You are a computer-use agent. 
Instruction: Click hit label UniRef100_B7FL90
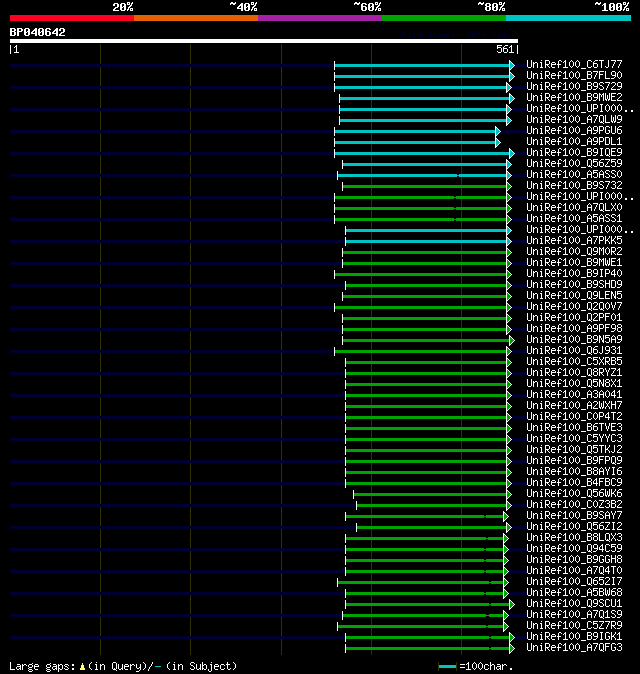[574, 75]
